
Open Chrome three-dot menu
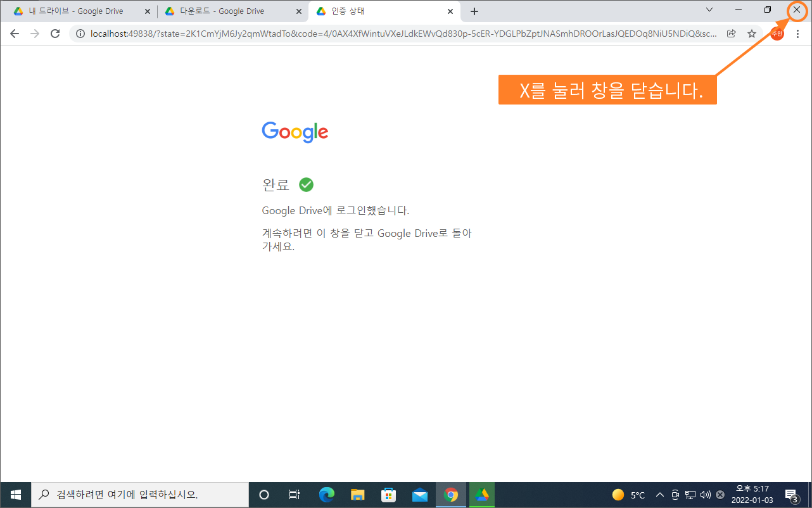coord(797,34)
